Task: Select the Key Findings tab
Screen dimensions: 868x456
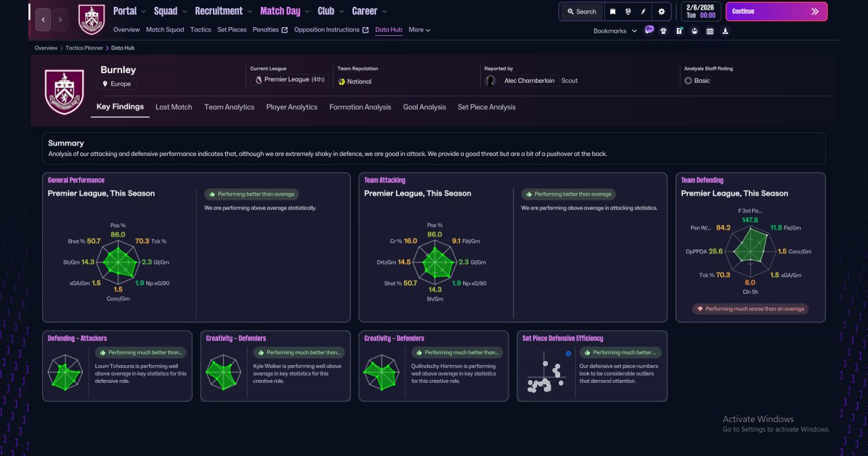Action: click(x=120, y=106)
